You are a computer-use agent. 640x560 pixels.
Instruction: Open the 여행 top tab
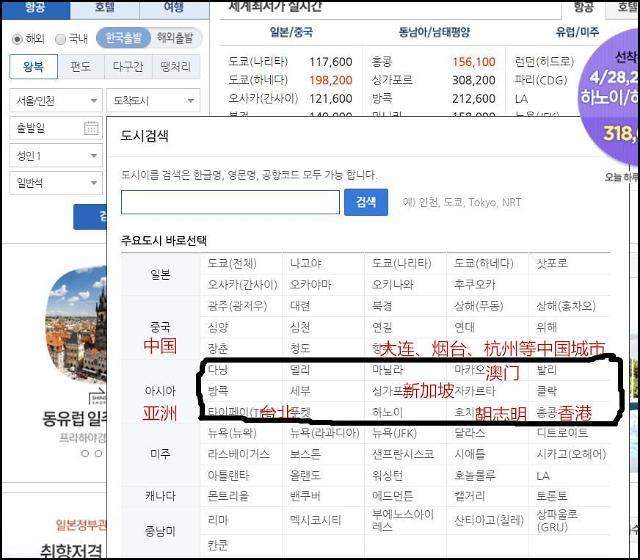pyautogui.click(x=174, y=9)
